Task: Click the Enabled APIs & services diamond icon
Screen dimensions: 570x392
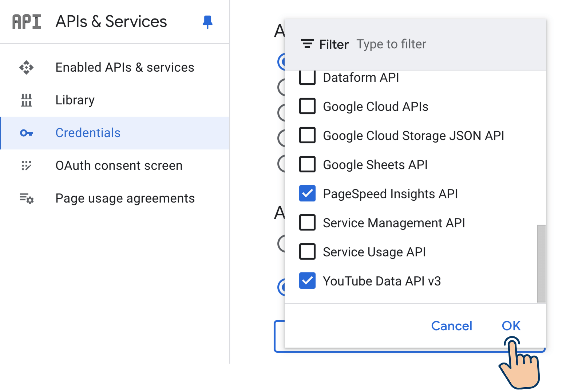Action: [x=27, y=67]
